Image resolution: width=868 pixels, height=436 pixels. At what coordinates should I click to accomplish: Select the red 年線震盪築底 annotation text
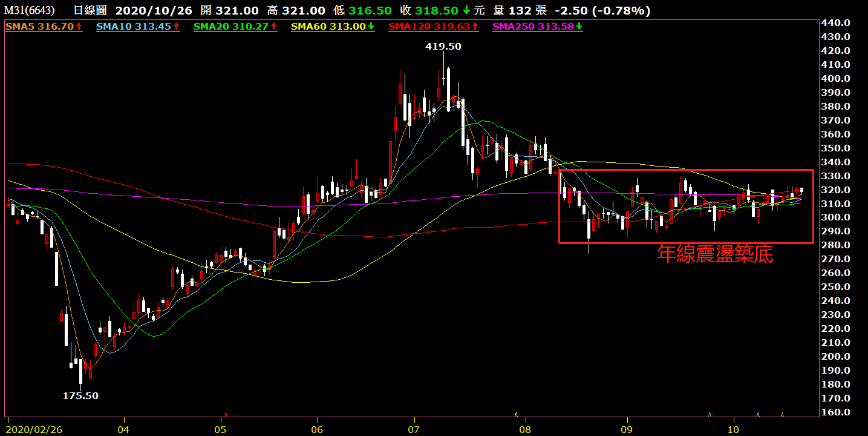715,255
